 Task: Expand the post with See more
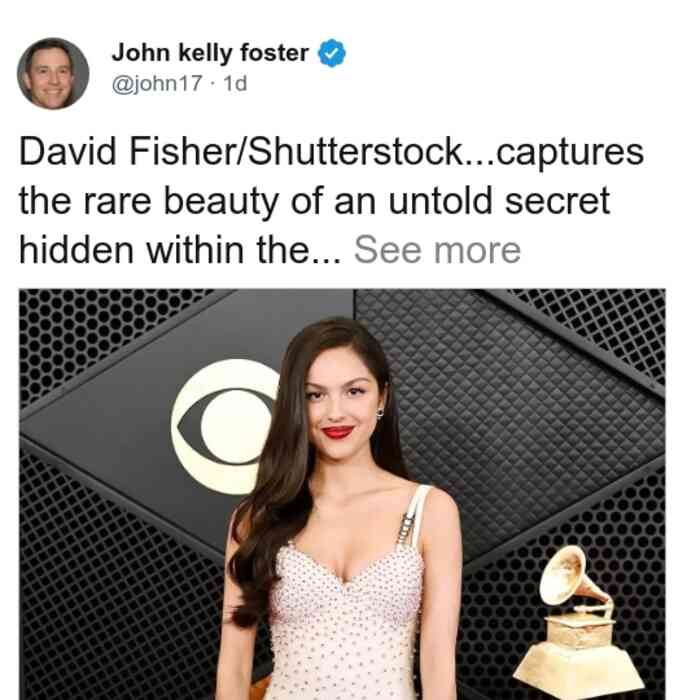437,250
